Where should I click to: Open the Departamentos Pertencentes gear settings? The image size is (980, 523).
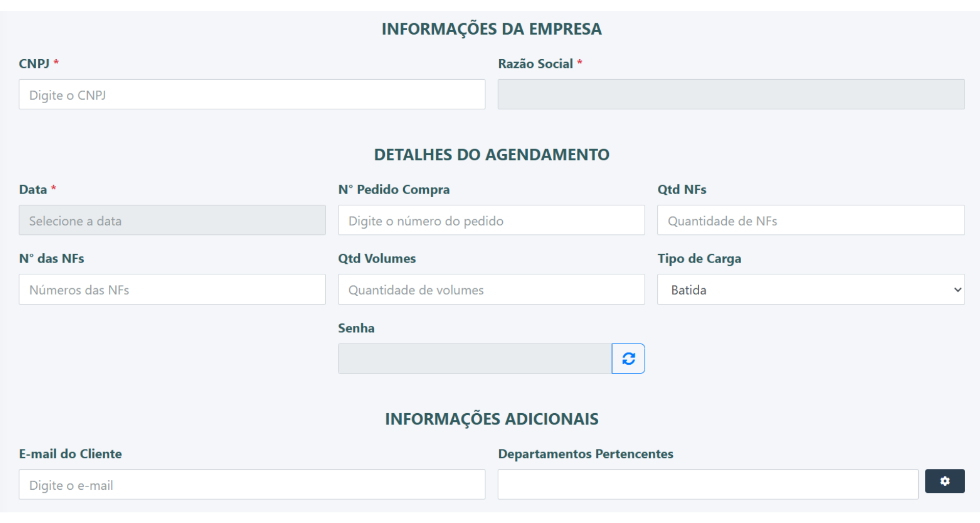[945, 481]
